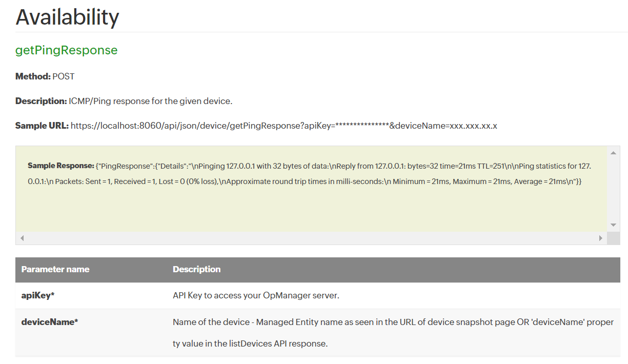Click the "ICMP/Ping response for the given device" text
This screenshot has width=628, height=364.
click(150, 101)
